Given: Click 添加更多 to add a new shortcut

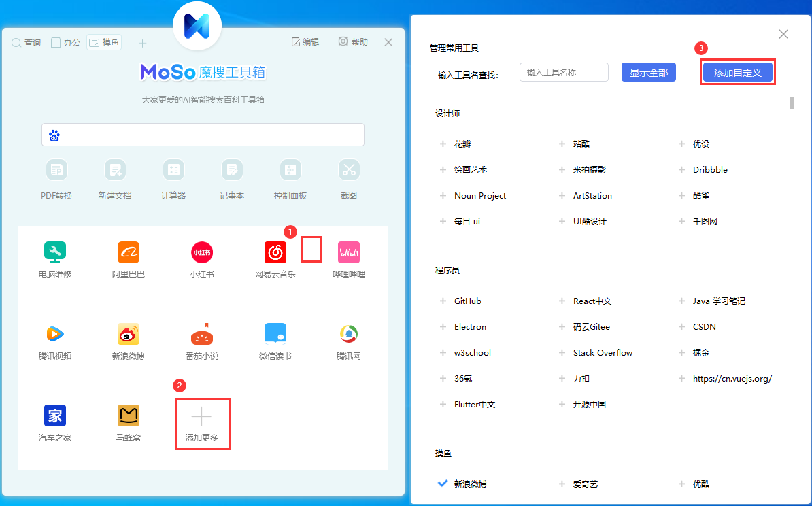Looking at the screenshot, I should [x=202, y=423].
